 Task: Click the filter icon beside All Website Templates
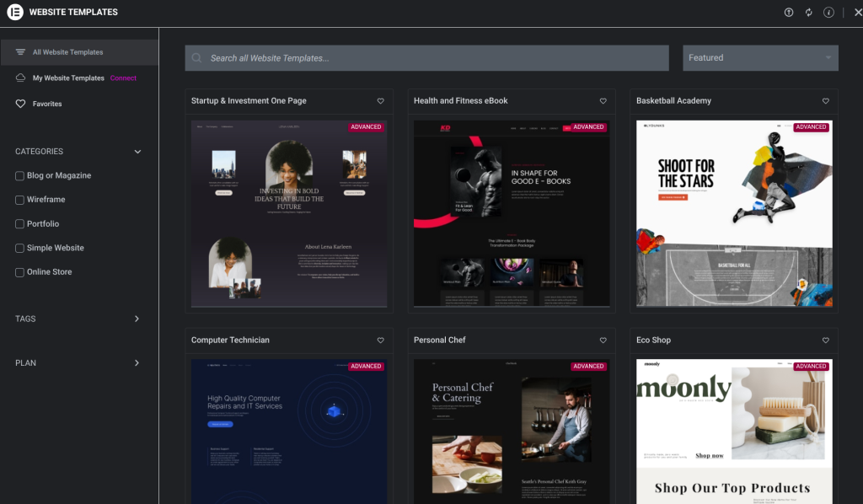click(20, 51)
